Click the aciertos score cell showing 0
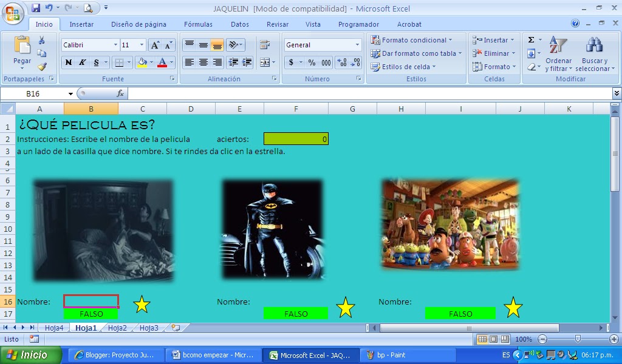 (x=296, y=138)
